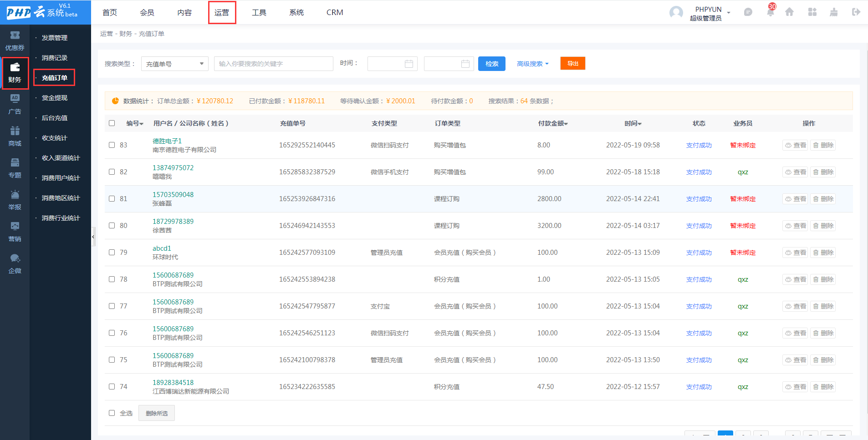Open the 举报 report sidebar icon
868x440 pixels.
15,200
